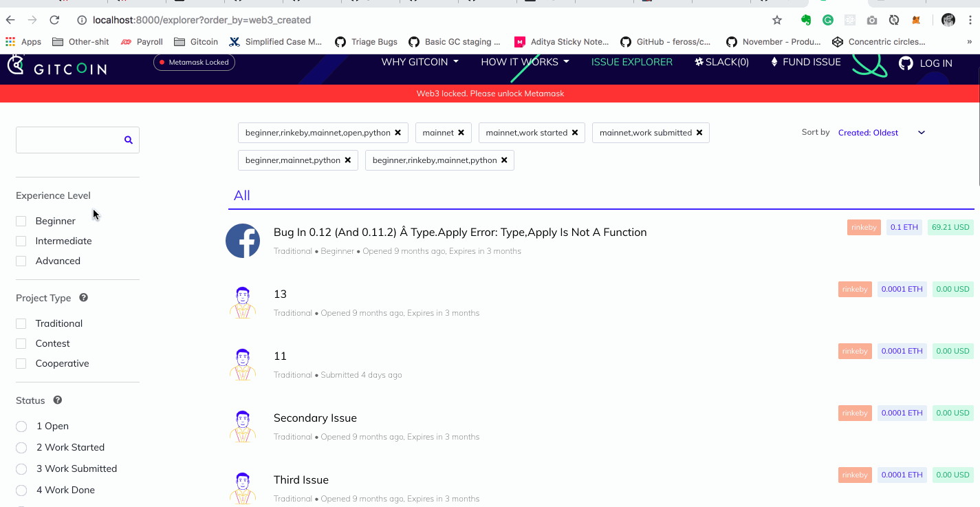Reload the page with refresh icon
Viewport: 980px width, 507px height.
[x=54, y=20]
